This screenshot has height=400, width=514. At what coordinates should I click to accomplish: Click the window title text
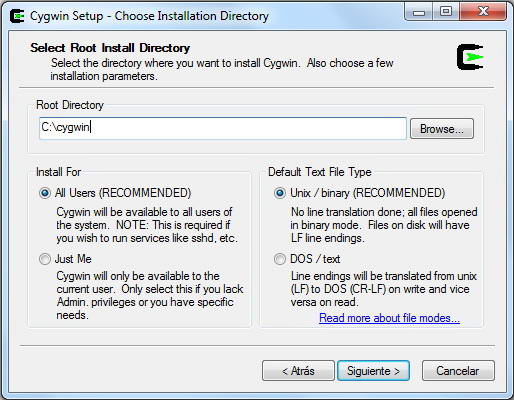(149, 16)
